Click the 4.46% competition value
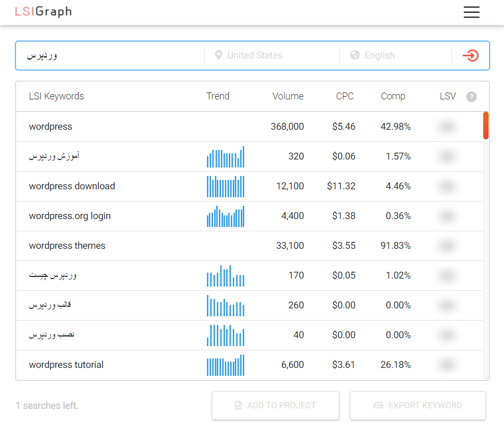 [398, 186]
